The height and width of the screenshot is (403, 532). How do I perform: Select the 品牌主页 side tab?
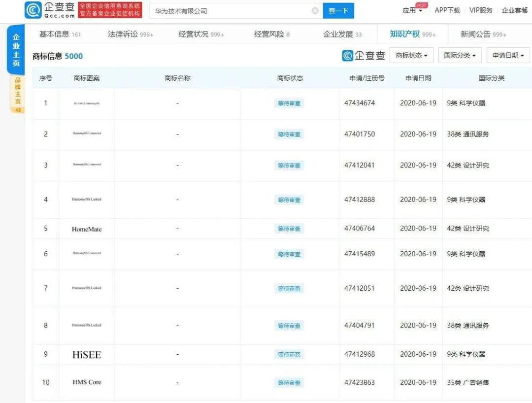tap(17, 93)
